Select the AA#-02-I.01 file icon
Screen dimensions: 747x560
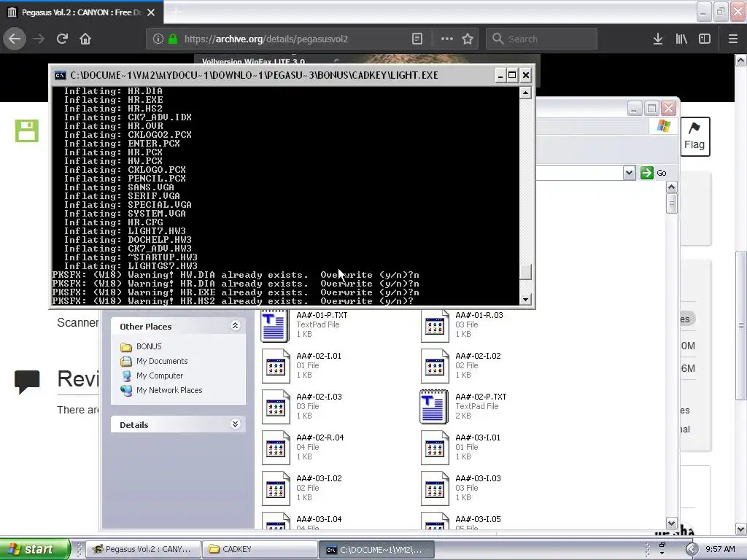point(275,367)
